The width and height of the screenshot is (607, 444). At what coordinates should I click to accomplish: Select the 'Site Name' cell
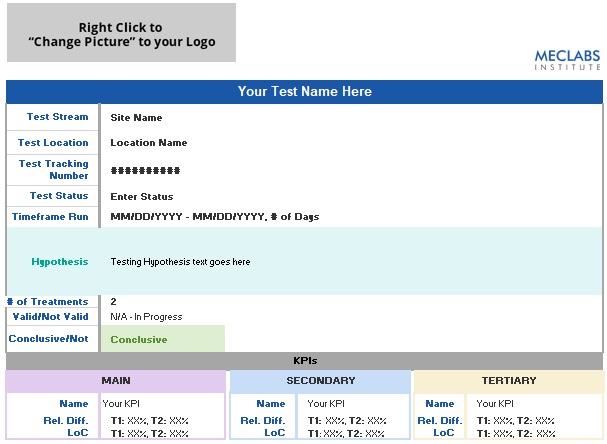tap(136, 118)
